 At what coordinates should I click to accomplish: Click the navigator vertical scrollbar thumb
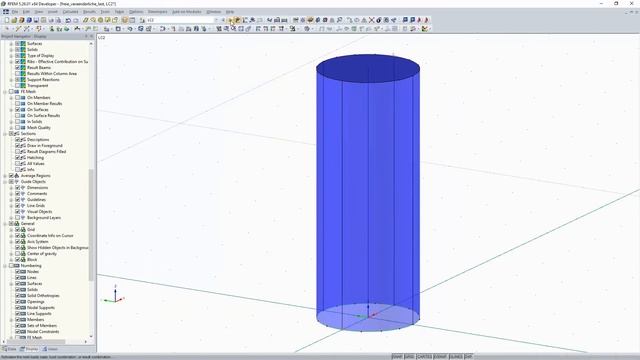pyautogui.click(x=91, y=224)
